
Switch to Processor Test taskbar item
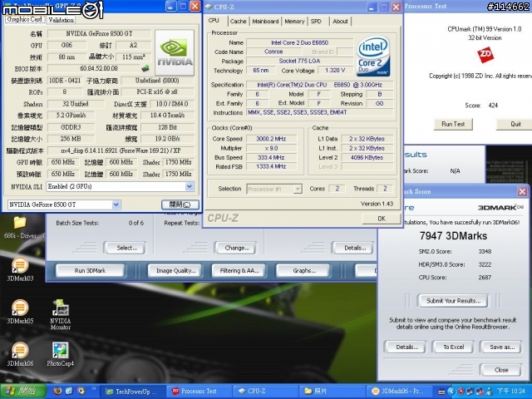tap(200, 392)
